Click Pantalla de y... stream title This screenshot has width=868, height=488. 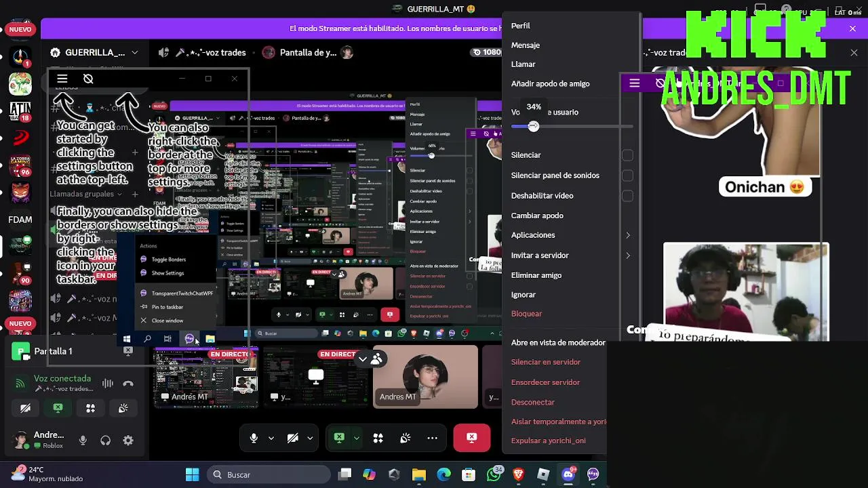308,52
